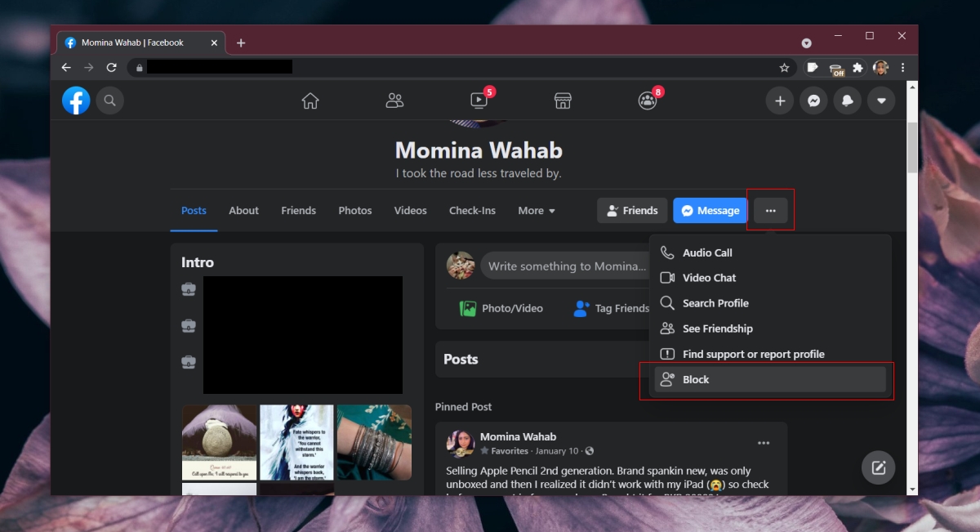Open the Marketplace icon

tap(563, 101)
